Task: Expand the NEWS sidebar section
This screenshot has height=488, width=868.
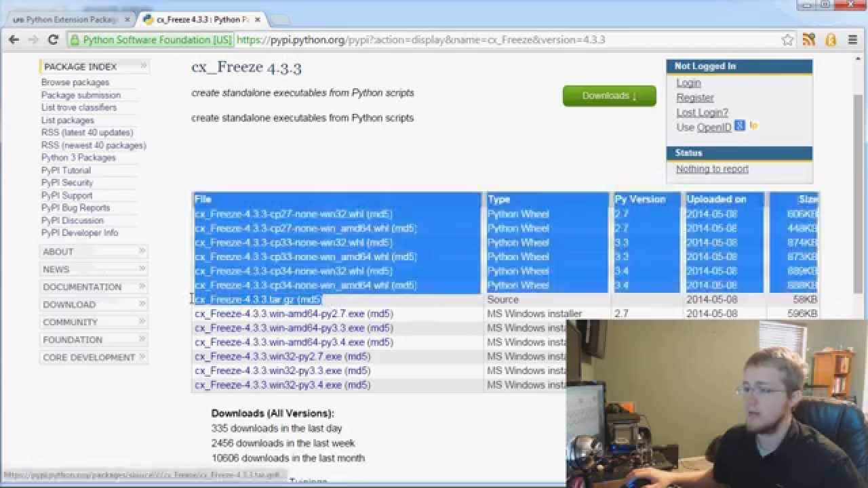Action: (143, 268)
